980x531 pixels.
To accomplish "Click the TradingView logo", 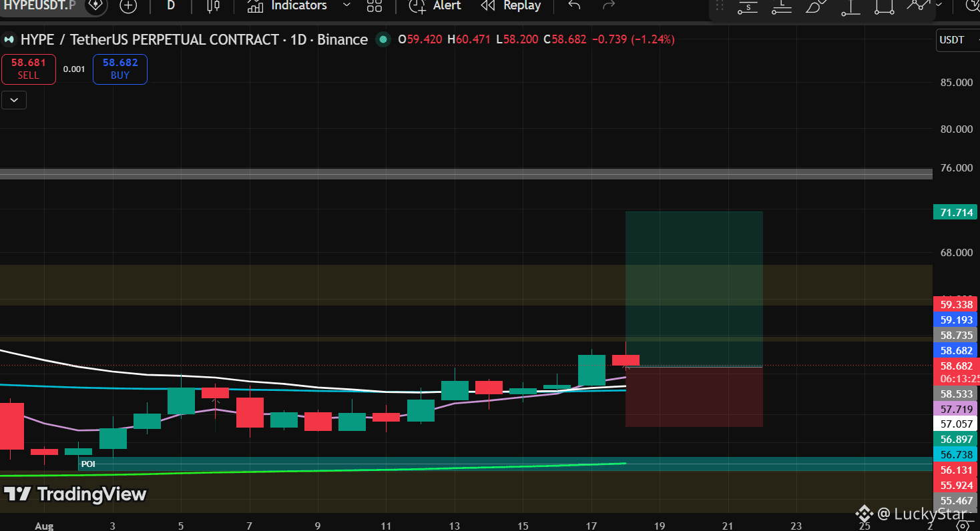I will click(x=75, y=494).
